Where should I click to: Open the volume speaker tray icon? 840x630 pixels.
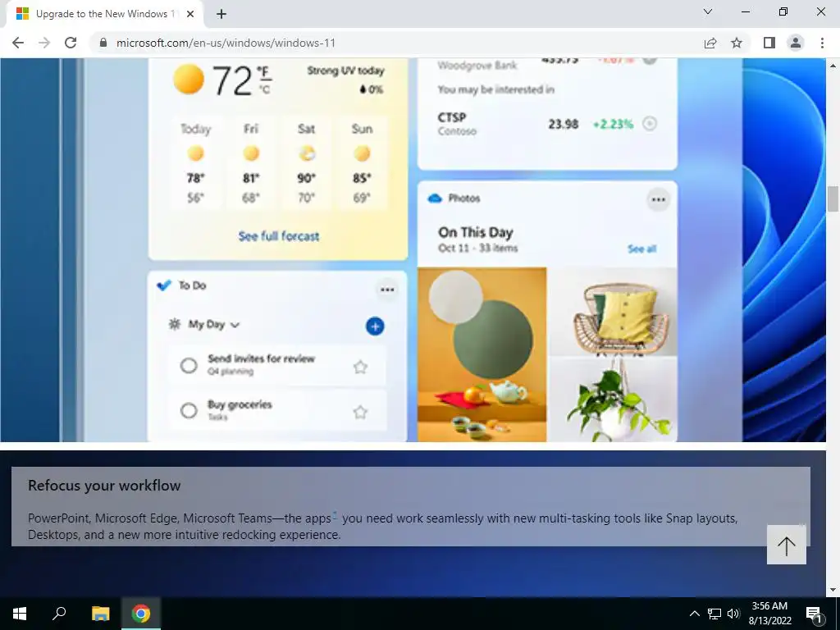tap(733, 614)
